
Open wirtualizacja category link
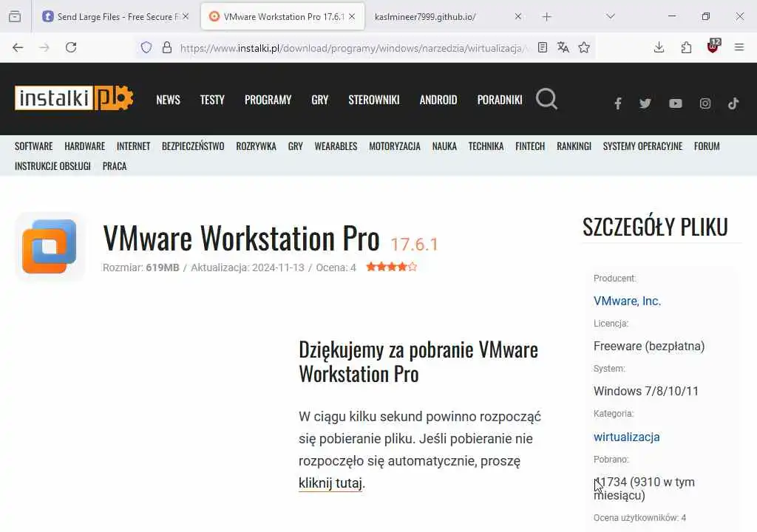pos(627,437)
